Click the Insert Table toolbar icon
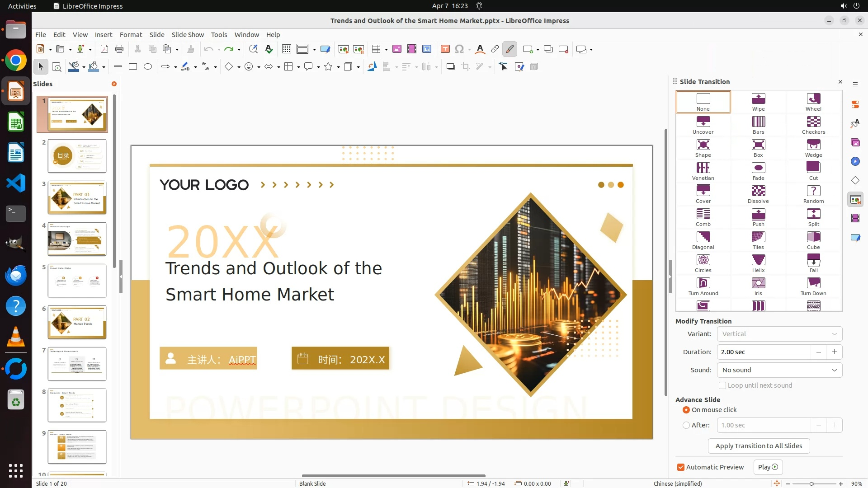The image size is (868, 488). 376,49
